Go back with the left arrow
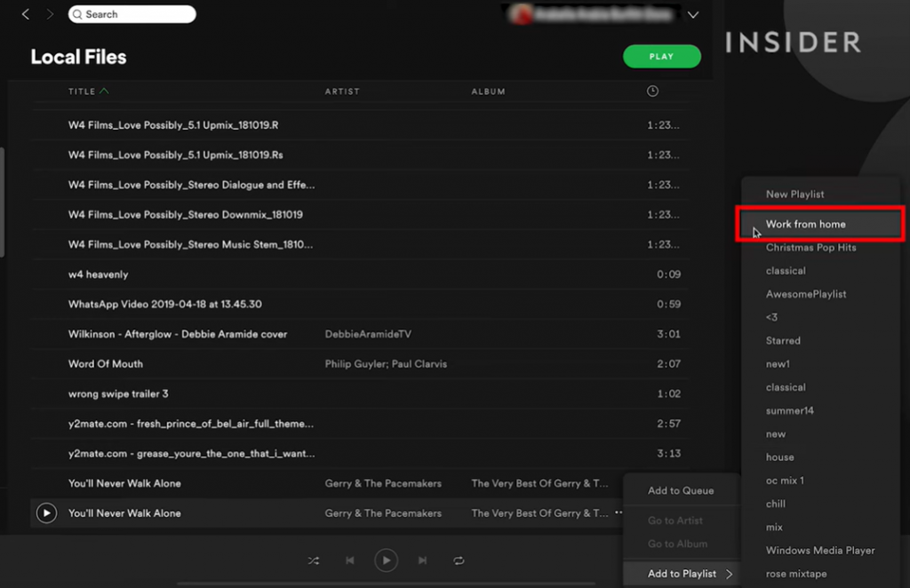Viewport: 910px width, 588px height. click(26, 14)
